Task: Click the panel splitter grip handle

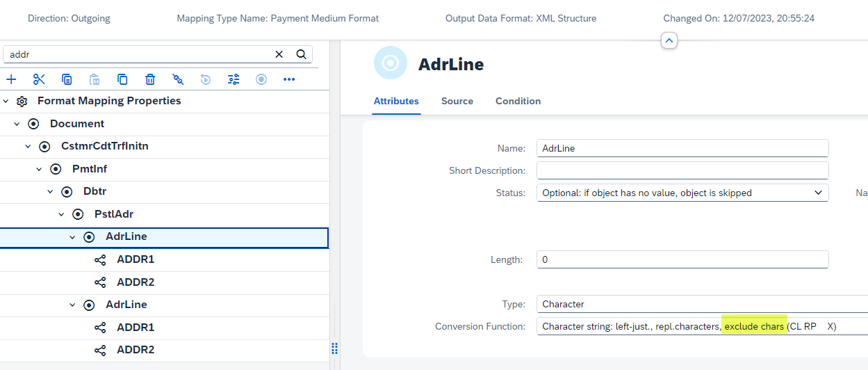Action: tap(334, 348)
